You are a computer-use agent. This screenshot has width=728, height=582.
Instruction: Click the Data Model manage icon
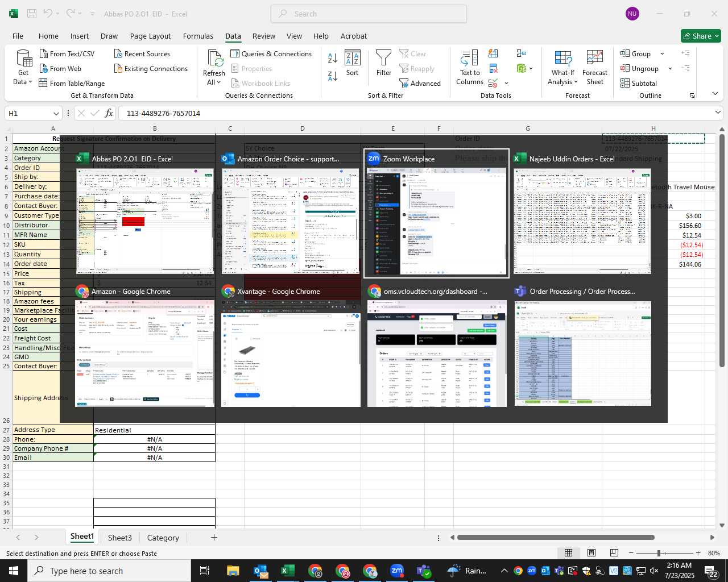click(x=522, y=68)
